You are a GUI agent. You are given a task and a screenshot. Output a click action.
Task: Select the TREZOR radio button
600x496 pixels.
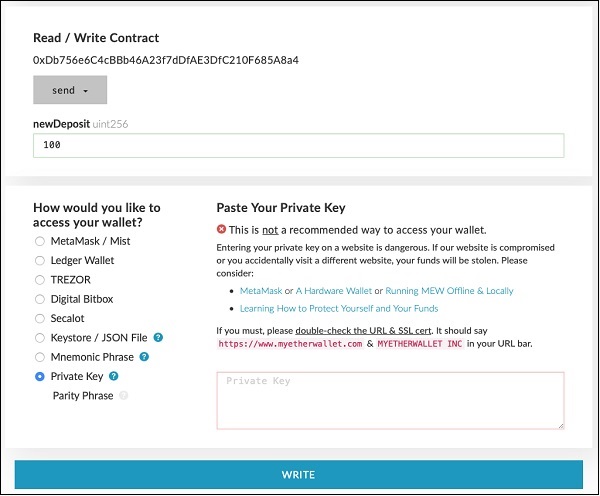coord(40,280)
